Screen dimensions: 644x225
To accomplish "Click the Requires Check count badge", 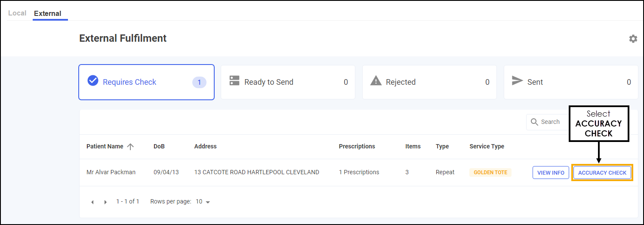I will [199, 82].
